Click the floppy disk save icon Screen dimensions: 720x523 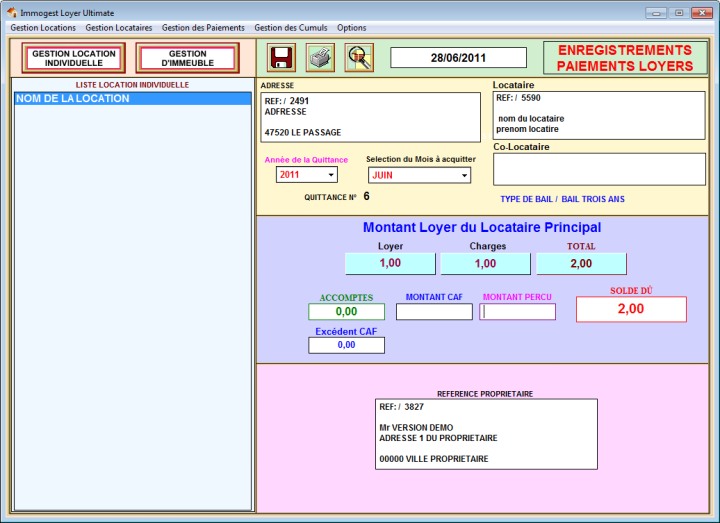coord(282,58)
